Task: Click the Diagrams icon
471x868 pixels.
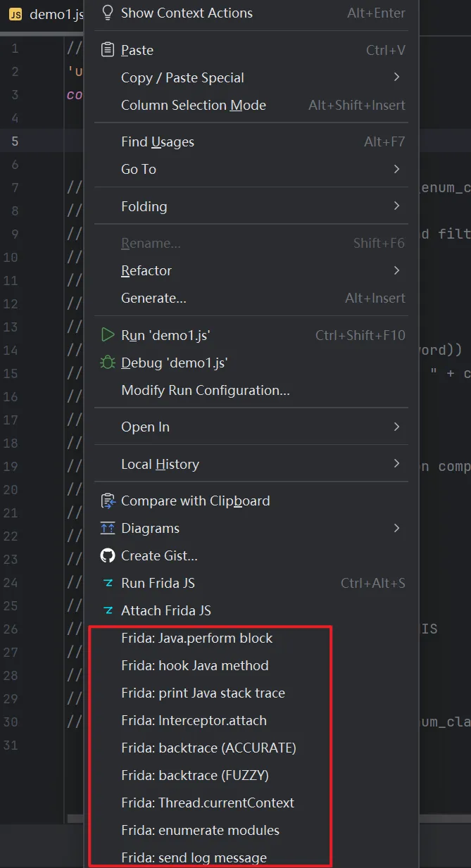Action: pyautogui.click(x=108, y=528)
